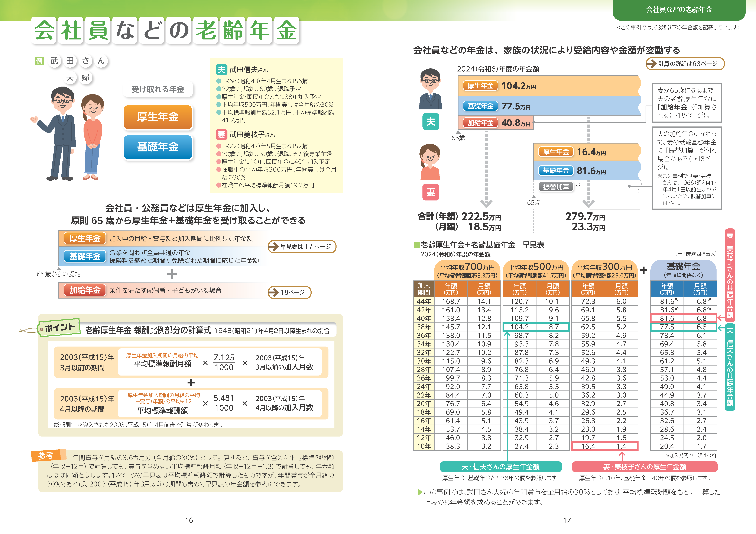The image size is (756, 534).
Task: Click the wife's 厚生年金 16.4万円 bar
Action: [x=587, y=152]
